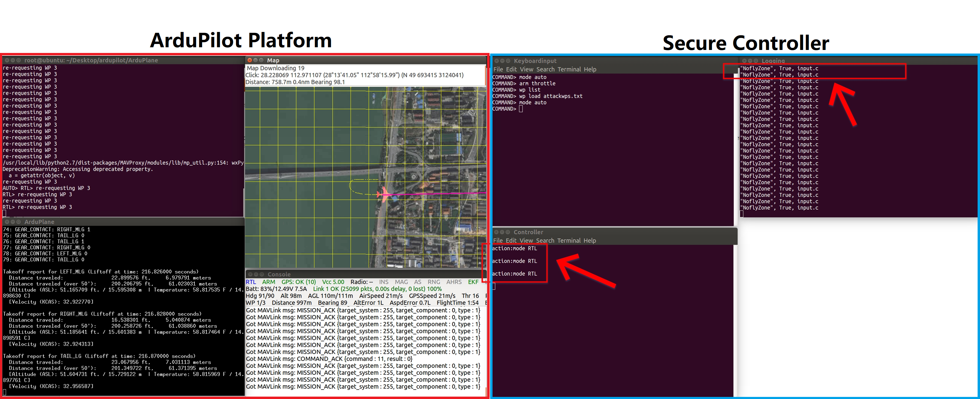Open Terminal menu in Keyboardinput window

(569, 69)
